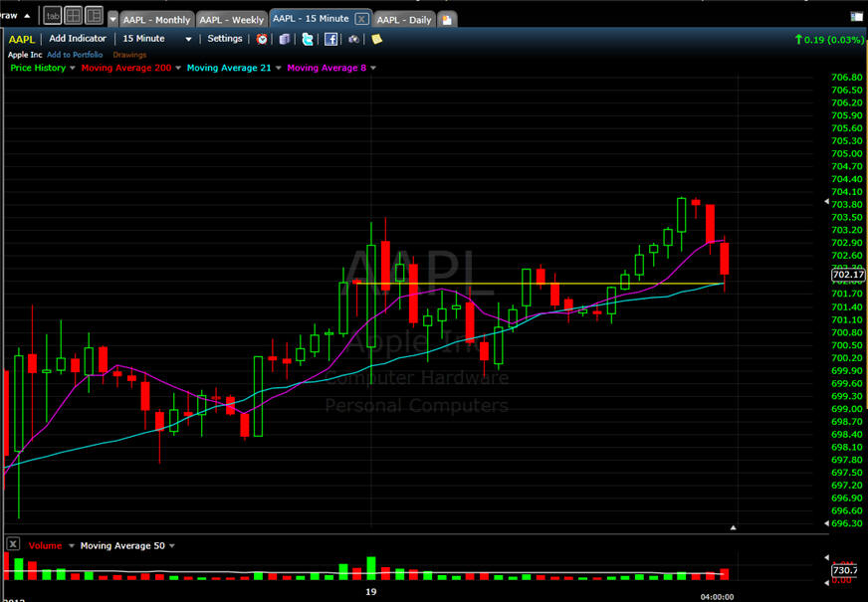Close the Volume indicator panel

[13, 544]
